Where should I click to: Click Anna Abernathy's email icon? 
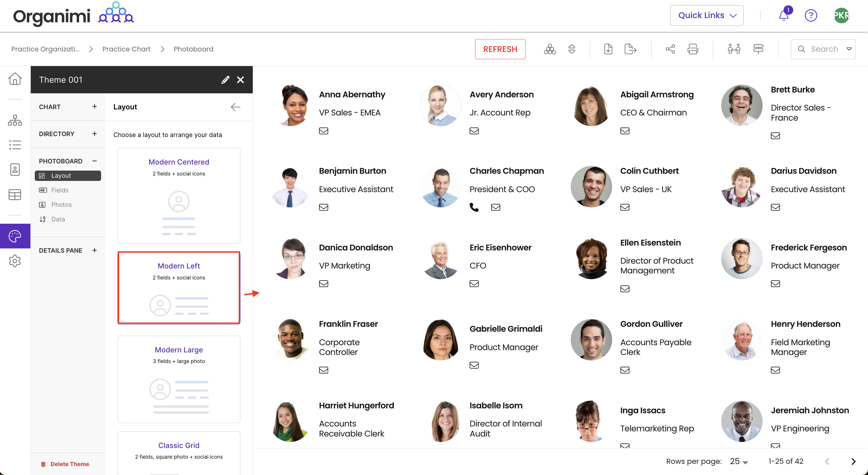click(323, 131)
